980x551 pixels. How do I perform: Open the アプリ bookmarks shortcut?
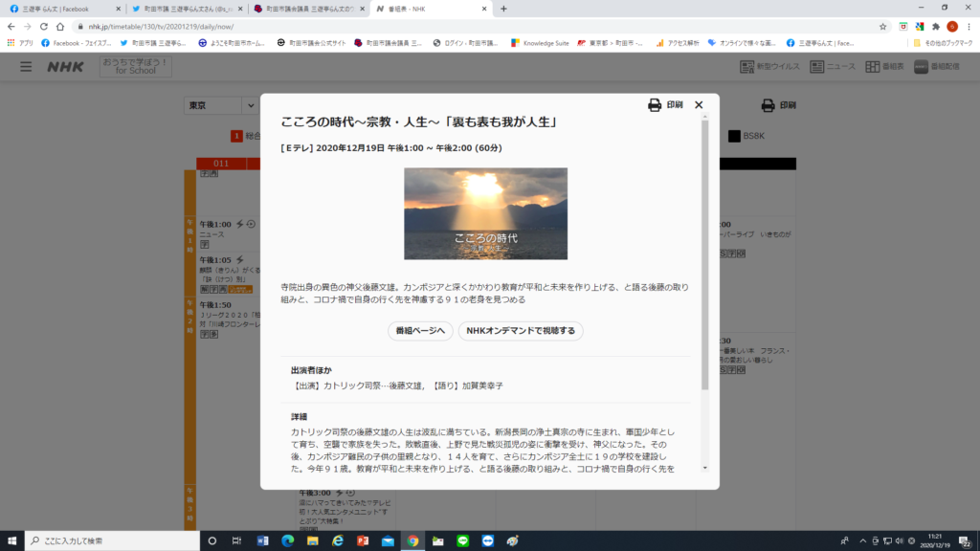coord(20,43)
